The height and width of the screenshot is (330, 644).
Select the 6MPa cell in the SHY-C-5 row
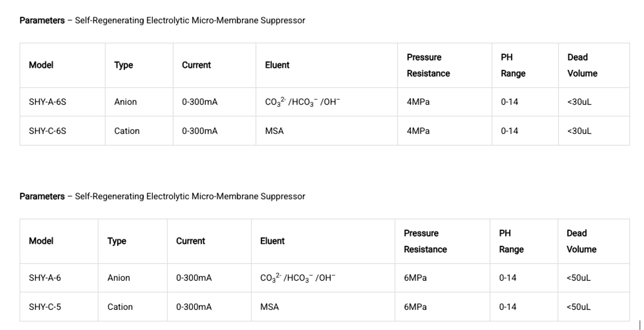(x=415, y=307)
